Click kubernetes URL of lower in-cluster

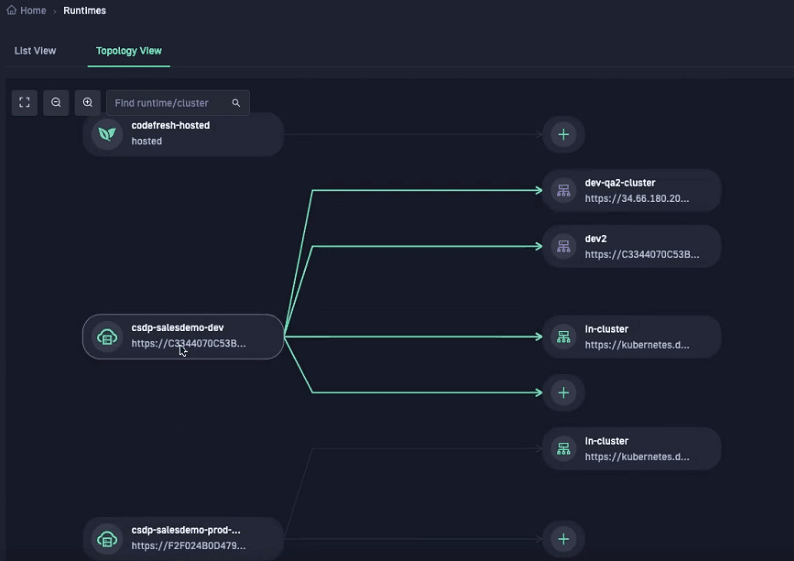tap(637, 457)
